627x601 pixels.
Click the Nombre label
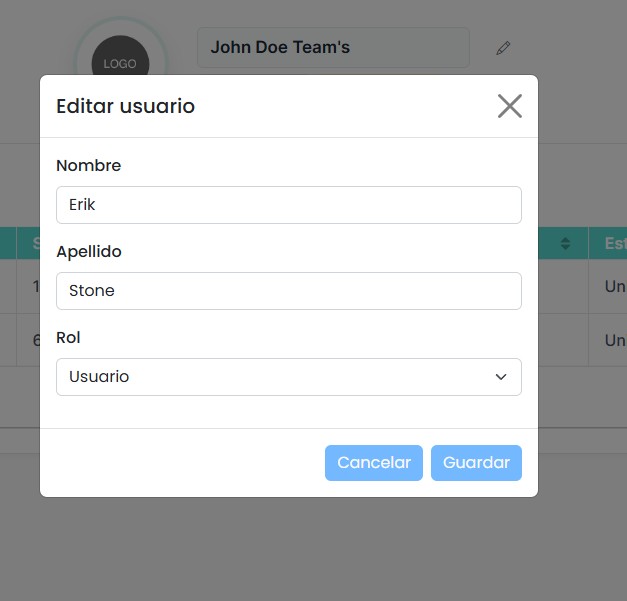[88, 166]
